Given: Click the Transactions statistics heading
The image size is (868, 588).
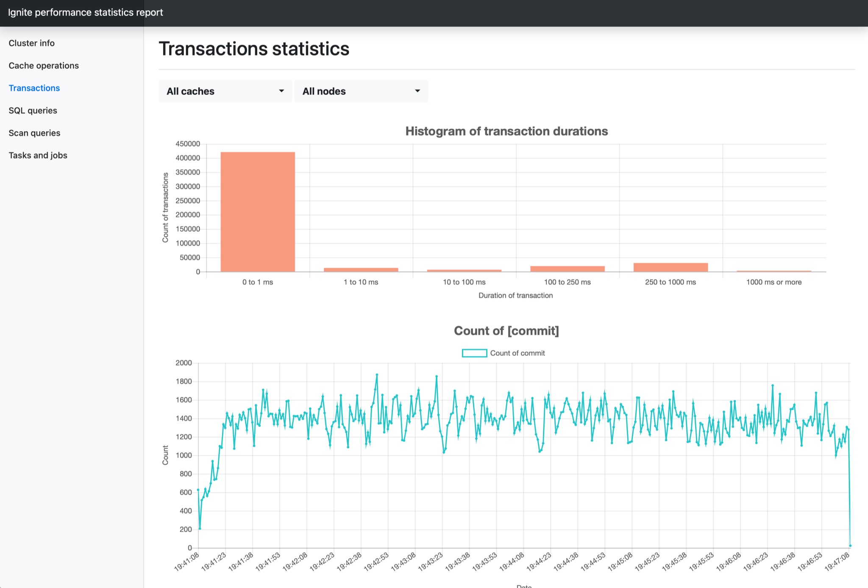Looking at the screenshot, I should 254,48.
